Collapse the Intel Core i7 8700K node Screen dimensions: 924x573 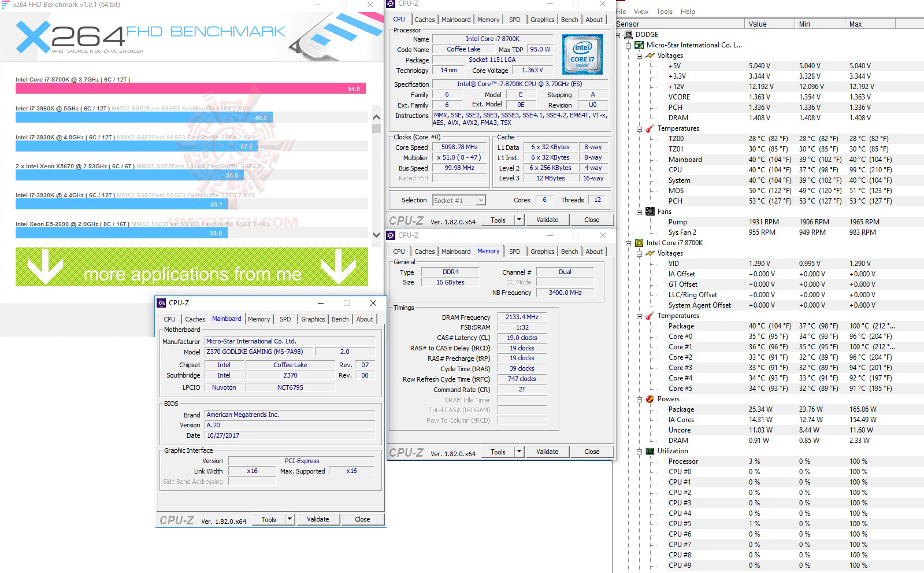pyautogui.click(x=629, y=243)
